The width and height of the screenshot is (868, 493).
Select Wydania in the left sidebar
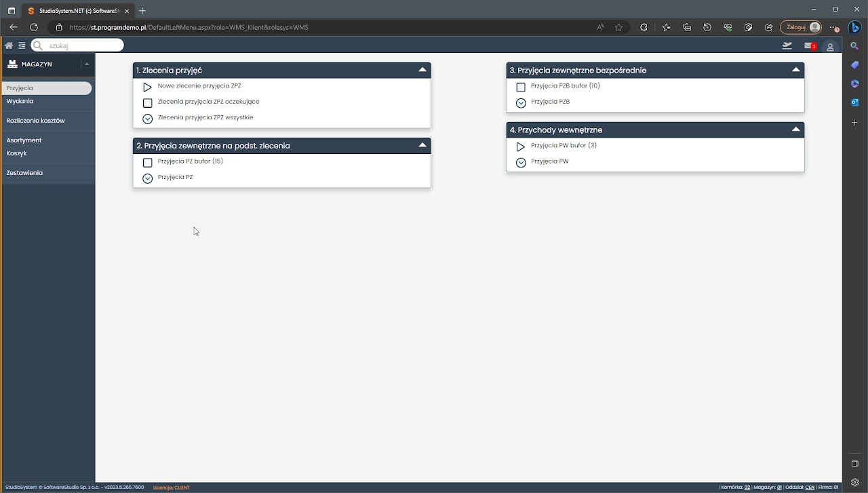coord(20,101)
